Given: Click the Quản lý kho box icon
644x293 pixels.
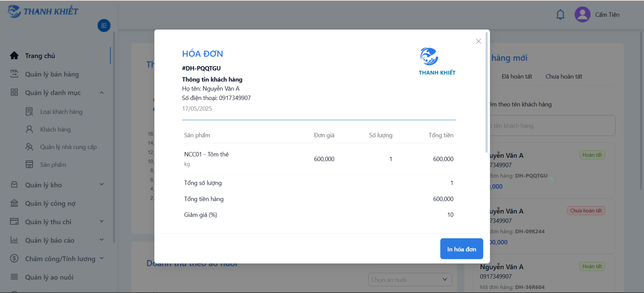Looking at the screenshot, I should 14,185.
